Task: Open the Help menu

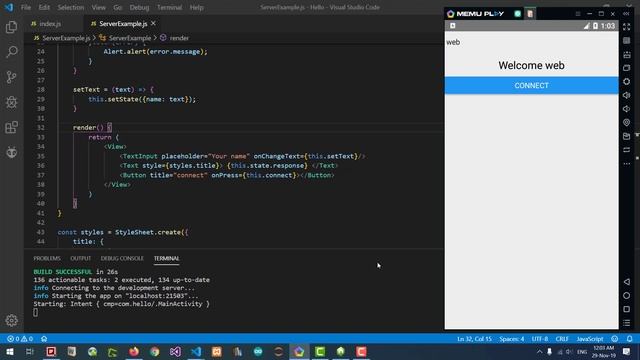Action: (196, 7)
